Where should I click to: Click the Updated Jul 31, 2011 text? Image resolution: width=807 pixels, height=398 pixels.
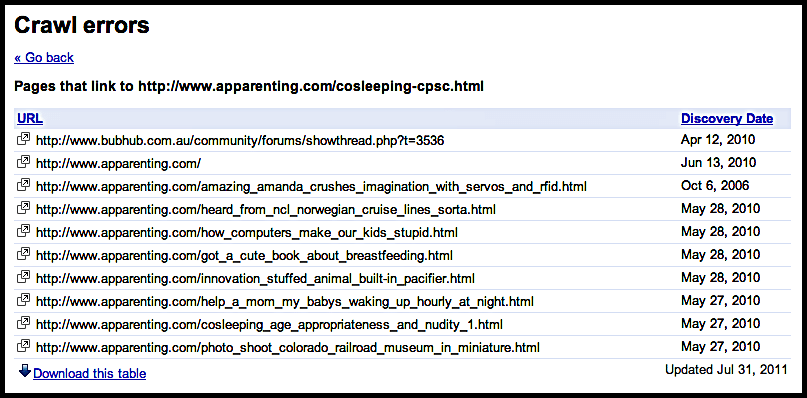pos(726,370)
